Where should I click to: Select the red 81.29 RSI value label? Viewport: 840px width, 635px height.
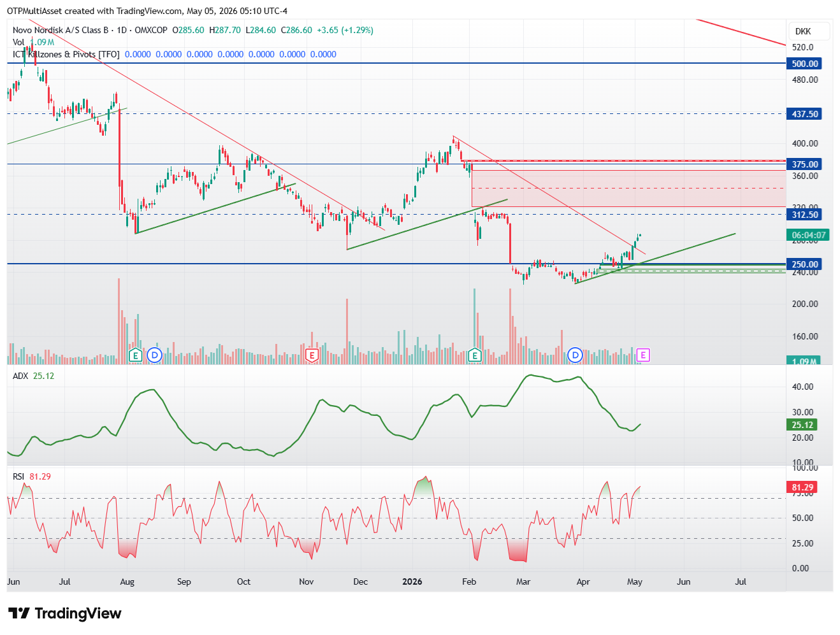coord(802,487)
